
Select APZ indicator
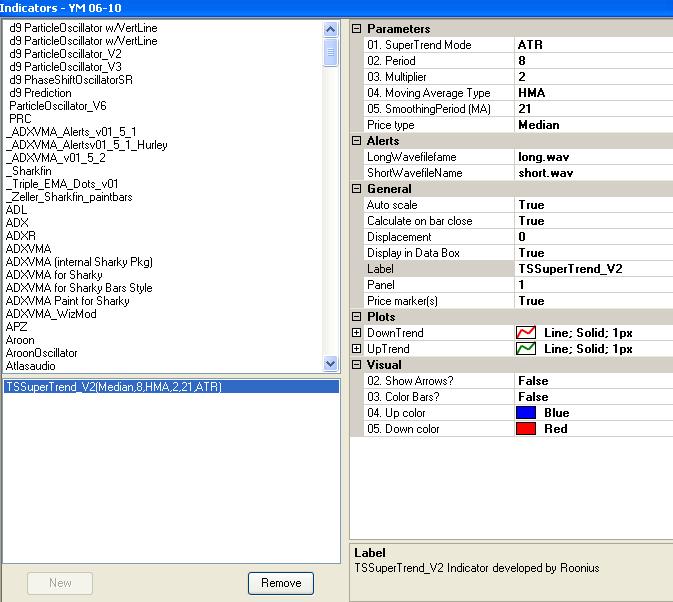16,327
